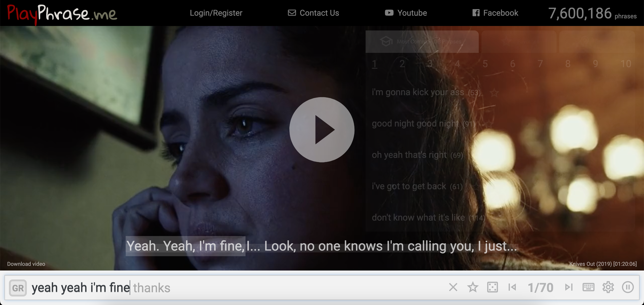Screen dimensions: 644x305
Task: Switch to the Favorites tab
Action: [519, 42]
